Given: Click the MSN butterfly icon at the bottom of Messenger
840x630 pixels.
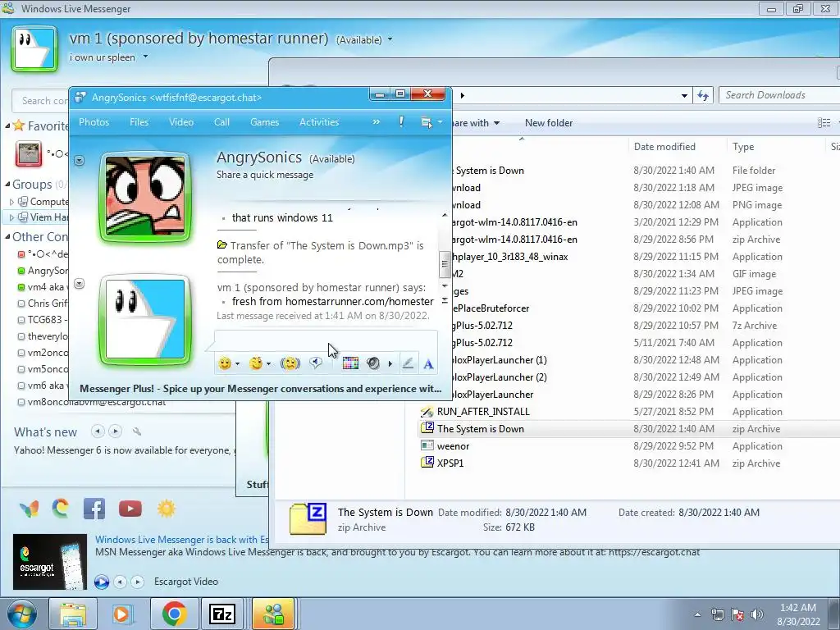Looking at the screenshot, I should point(29,509).
